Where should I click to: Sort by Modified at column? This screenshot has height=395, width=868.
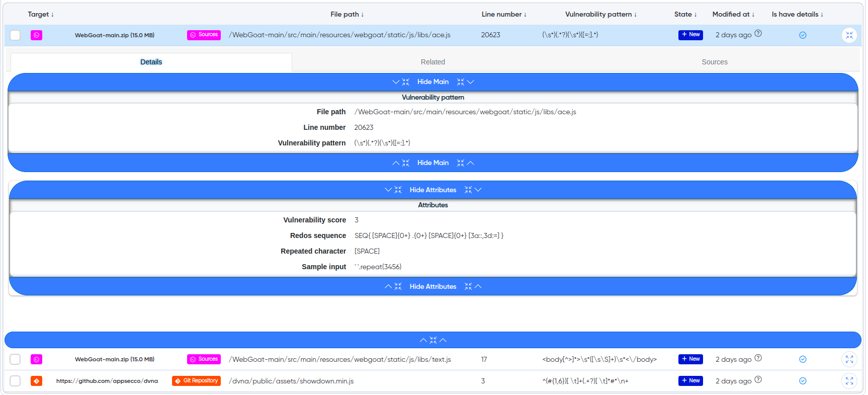point(733,14)
